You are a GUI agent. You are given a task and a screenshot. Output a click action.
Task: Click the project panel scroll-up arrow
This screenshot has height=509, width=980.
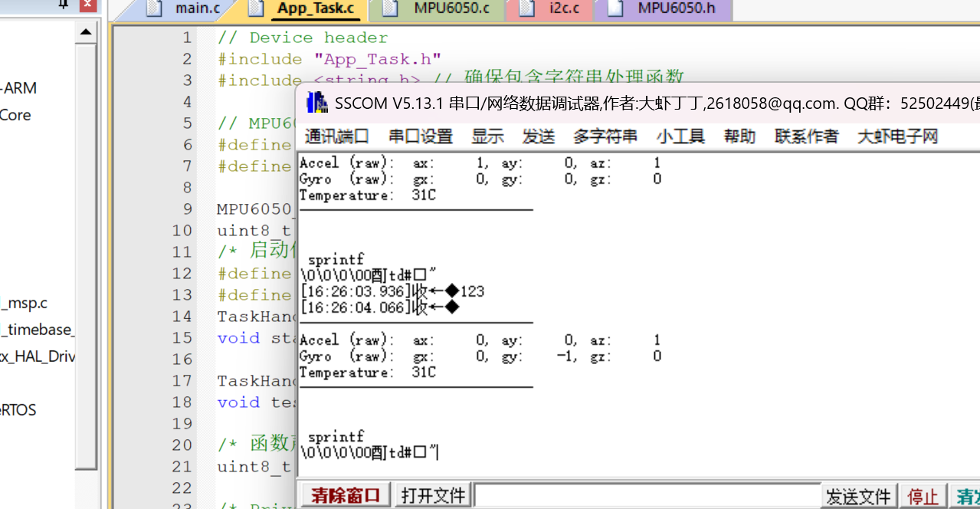point(86,32)
